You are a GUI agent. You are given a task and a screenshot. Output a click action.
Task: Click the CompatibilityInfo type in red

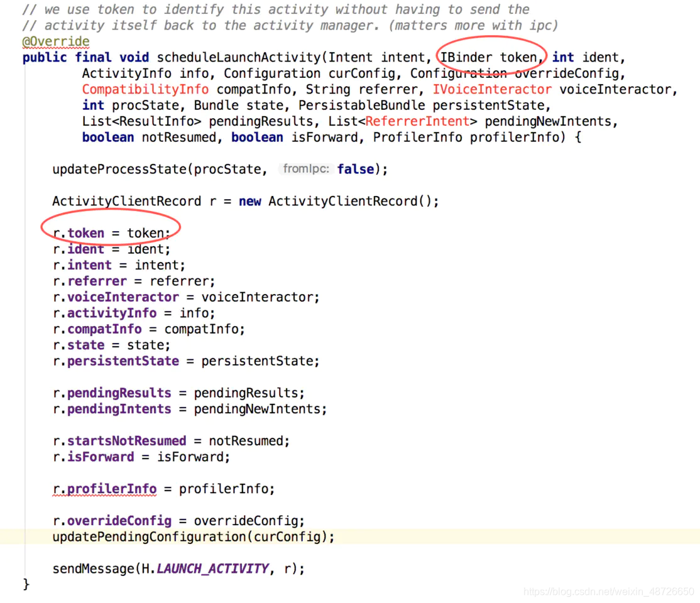[145, 89]
